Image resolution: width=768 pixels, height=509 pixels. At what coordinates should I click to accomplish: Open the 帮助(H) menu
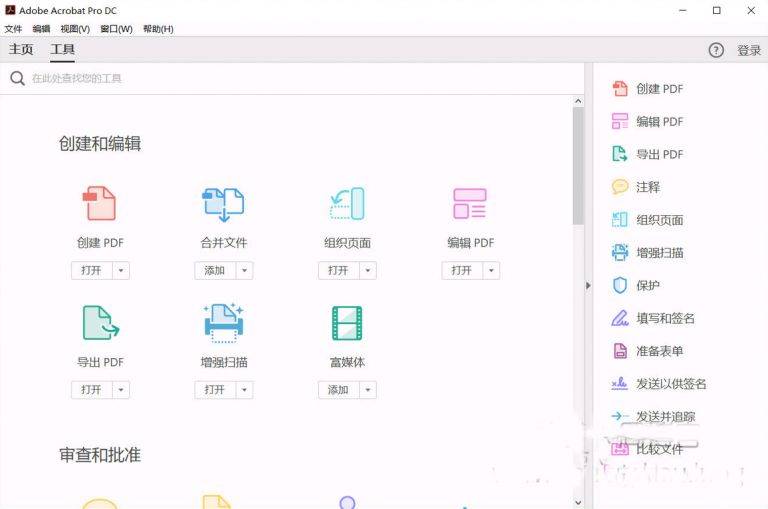(158, 29)
